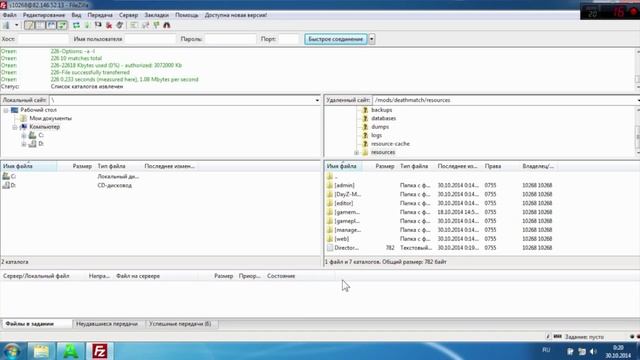Viewport: 640px width, 360px height.
Task: Open the Закладки menu
Action: click(x=156, y=15)
